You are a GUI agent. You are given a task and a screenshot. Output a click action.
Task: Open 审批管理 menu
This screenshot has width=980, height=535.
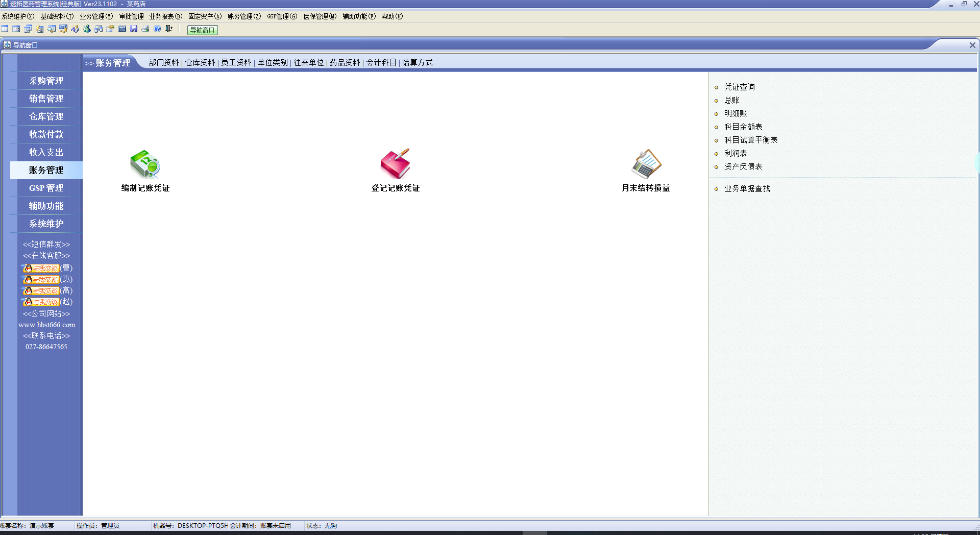coord(132,16)
